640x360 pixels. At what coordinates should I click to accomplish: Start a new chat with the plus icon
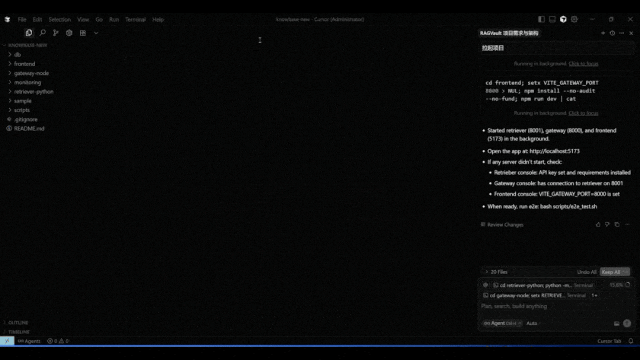pyautogui.click(x=603, y=33)
